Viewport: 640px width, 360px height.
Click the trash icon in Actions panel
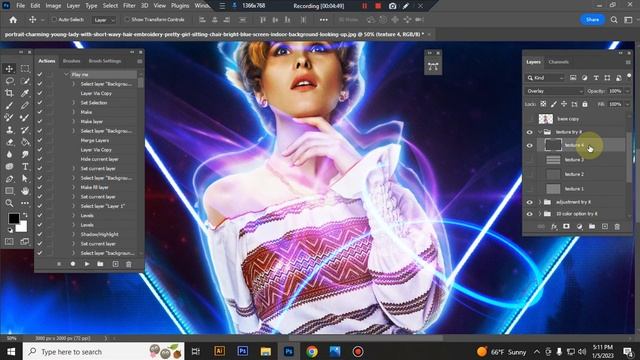pyautogui.click(x=129, y=264)
